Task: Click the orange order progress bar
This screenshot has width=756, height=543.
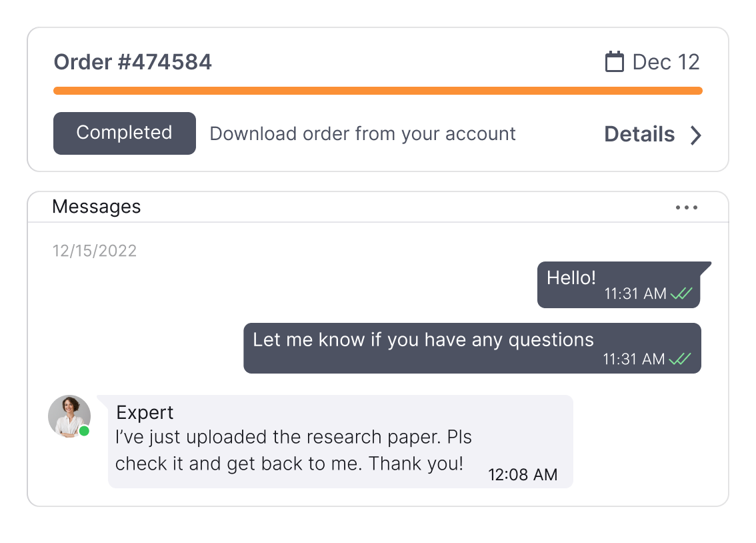Action: 377,91
